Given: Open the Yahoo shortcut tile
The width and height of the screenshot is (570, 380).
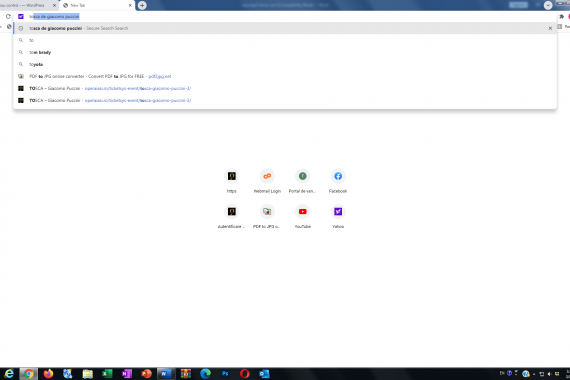Looking at the screenshot, I should point(338,217).
